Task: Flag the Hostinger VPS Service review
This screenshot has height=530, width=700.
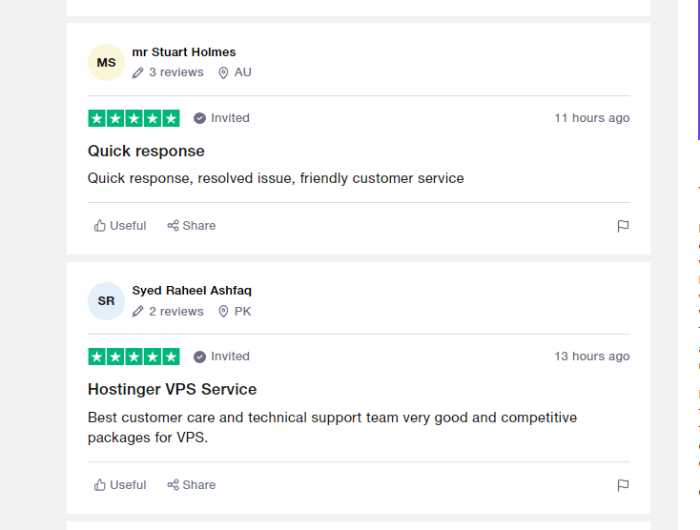Action: (x=623, y=485)
